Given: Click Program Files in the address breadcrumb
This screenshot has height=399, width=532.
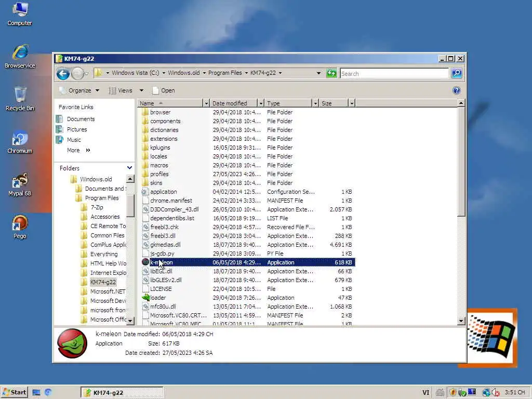Looking at the screenshot, I should tap(225, 73).
